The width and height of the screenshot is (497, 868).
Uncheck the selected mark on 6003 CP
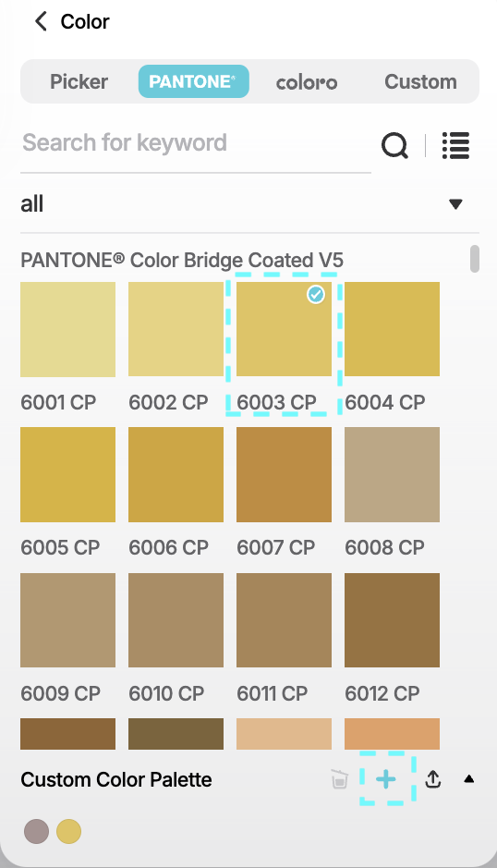[x=315, y=295]
